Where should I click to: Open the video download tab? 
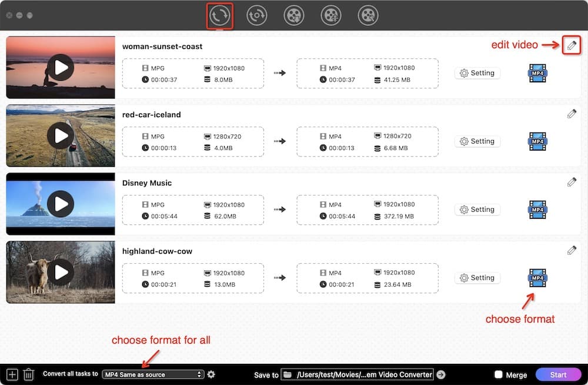(294, 16)
